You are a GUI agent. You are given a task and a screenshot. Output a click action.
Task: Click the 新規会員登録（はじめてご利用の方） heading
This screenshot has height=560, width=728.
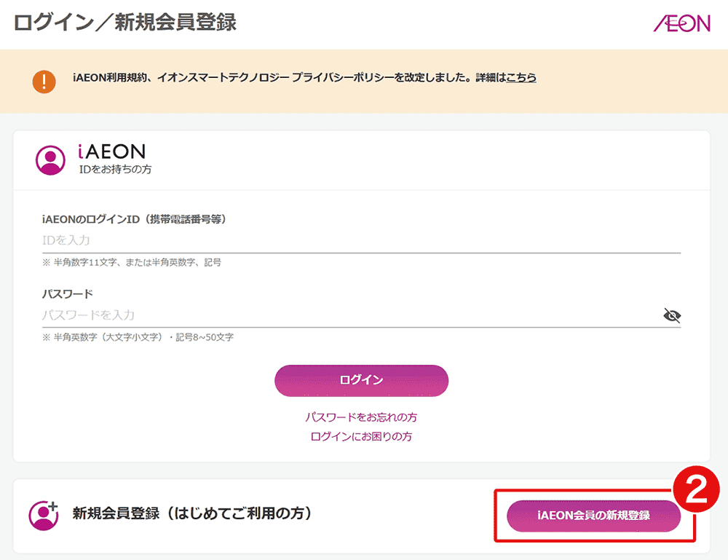pyautogui.click(x=192, y=513)
